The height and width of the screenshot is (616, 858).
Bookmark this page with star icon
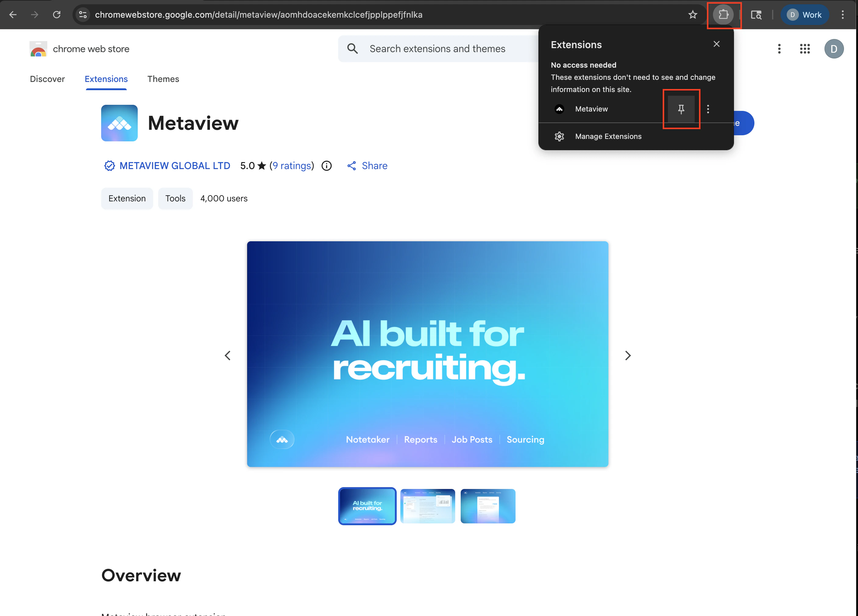click(x=692, y=15)
